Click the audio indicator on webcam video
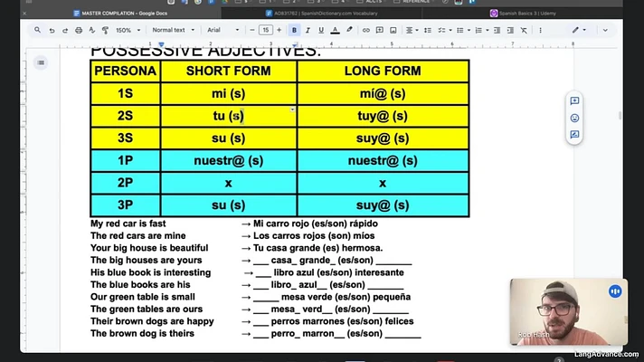Image resolution: width=644 pixels, height=362 pixels. (615, 291)
